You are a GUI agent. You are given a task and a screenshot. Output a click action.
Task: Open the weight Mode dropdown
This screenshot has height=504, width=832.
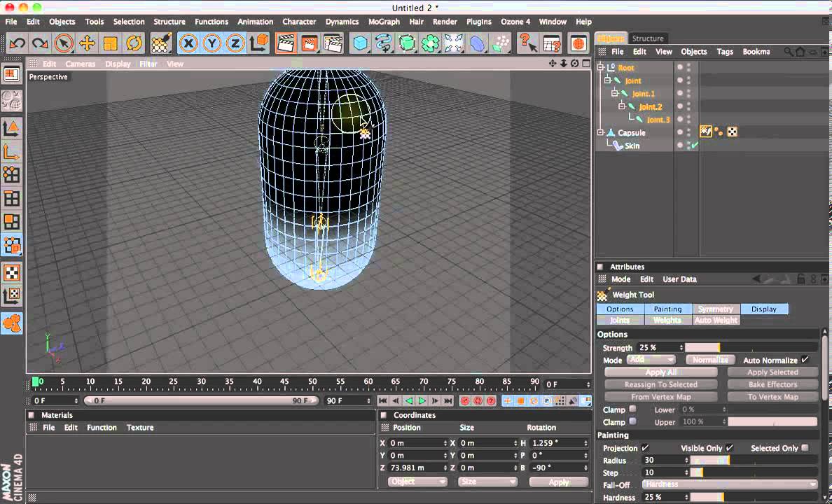(651, 360)
